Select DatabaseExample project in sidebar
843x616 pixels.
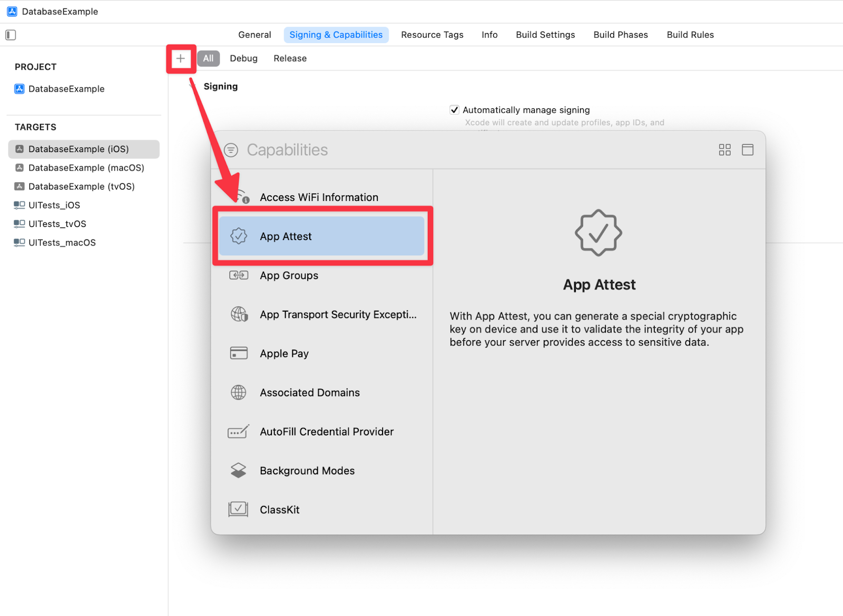click(66, 89)
